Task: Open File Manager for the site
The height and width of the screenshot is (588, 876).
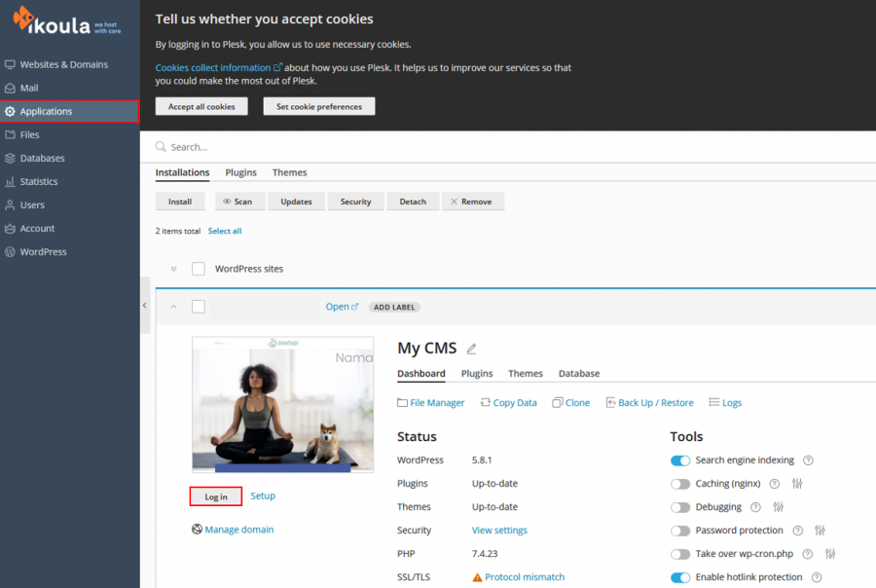Action: 431,403
